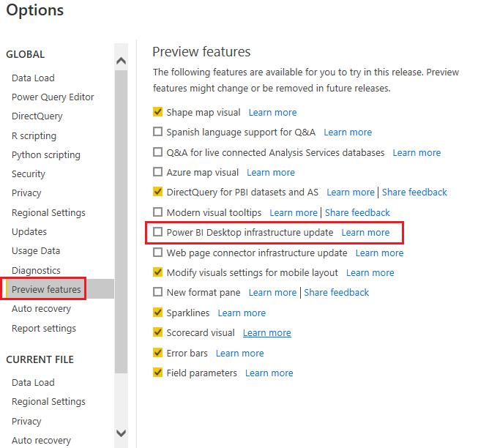Uncheck Modify visuals settings for mobile layout
This screenshot has height=448, width=489.
158,272
